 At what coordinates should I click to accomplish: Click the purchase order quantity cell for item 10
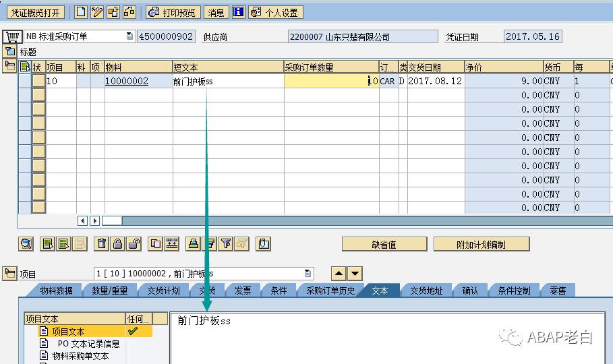[331, 81]
